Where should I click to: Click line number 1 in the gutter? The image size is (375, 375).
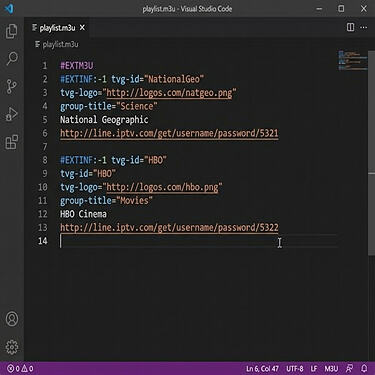[45, 66]
